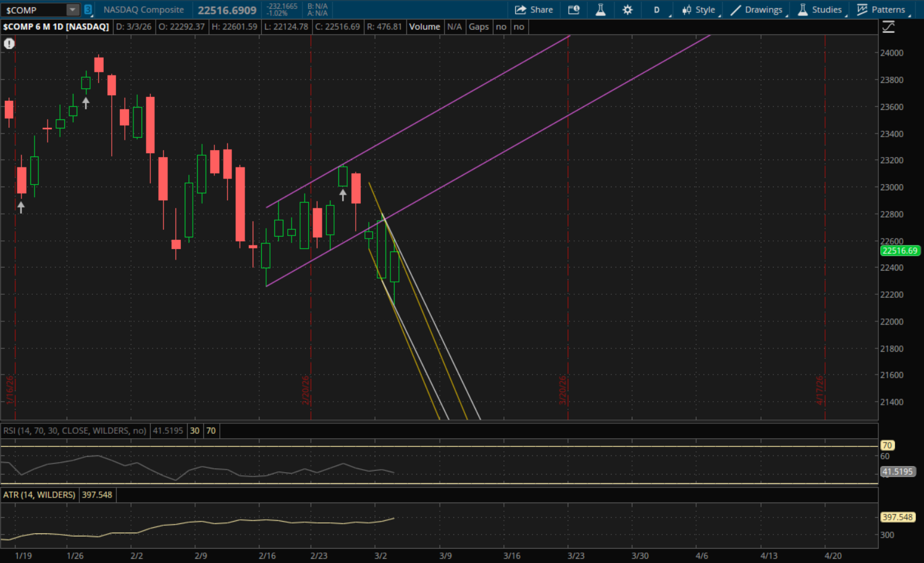Image resolution: width=924 pixels, height=563 pixels.
Task: Click the up arrow marker below the 2/23 candle
Action: tap(343, 195)
